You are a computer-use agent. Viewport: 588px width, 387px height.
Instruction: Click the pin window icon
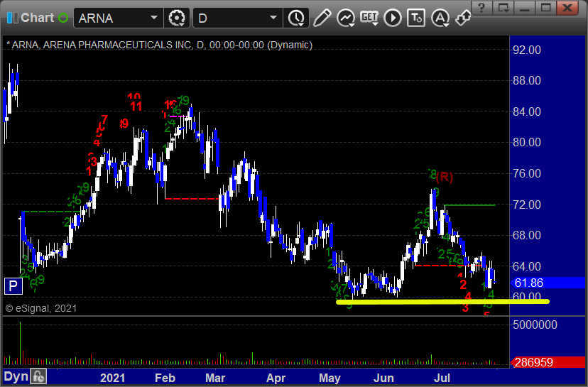pos(463,18)
